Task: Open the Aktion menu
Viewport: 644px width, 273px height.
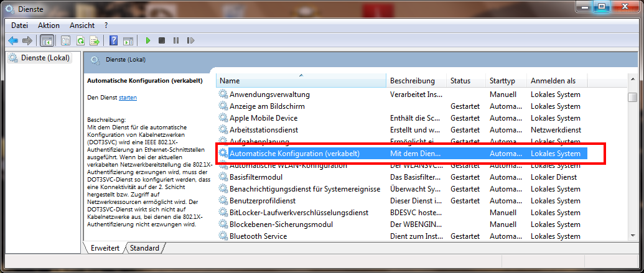Action: 49,25
